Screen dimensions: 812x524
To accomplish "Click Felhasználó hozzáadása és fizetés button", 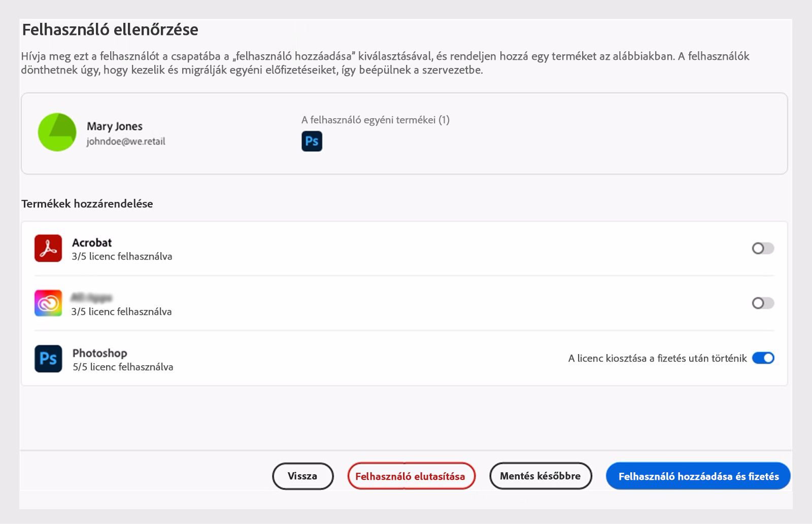I will [x=698, y=476].
